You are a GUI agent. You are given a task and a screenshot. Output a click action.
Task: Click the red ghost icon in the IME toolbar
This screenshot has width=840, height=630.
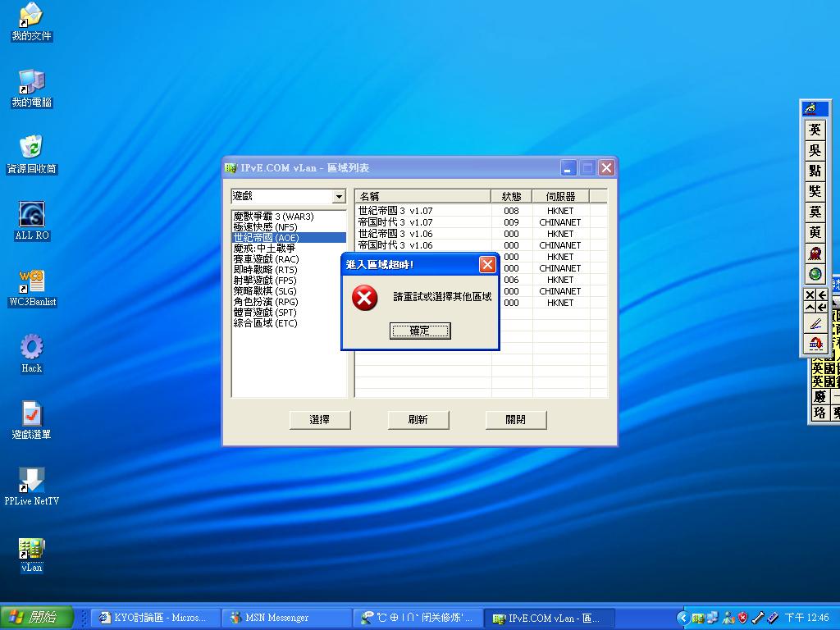coord(815,253)
